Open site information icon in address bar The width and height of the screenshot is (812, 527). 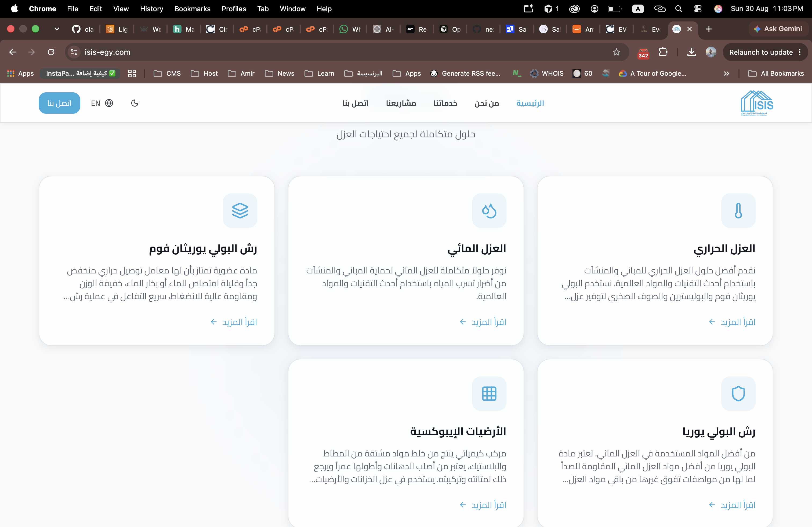[74, 52]
